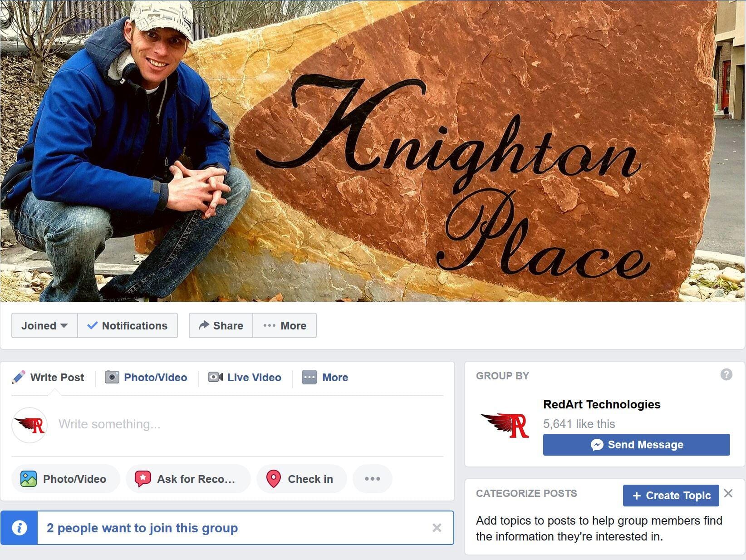Share this group
Viewport: 746px width, 560px height.
pos(221,325)
